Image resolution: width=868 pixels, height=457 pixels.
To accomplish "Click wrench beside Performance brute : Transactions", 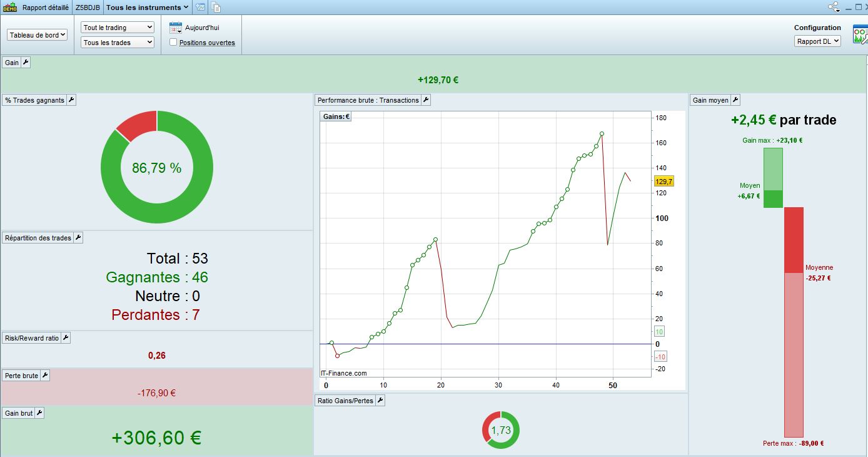I will pos(426,100).
